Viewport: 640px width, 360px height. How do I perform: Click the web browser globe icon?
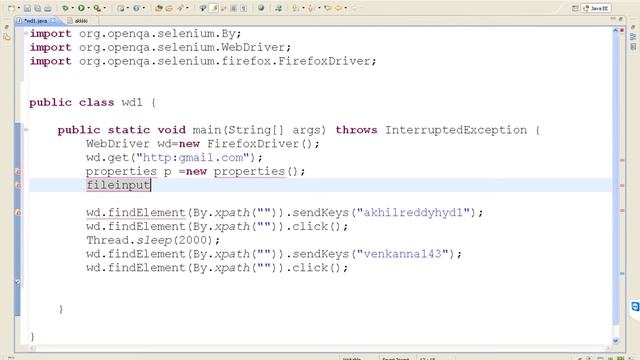(261, 8)
